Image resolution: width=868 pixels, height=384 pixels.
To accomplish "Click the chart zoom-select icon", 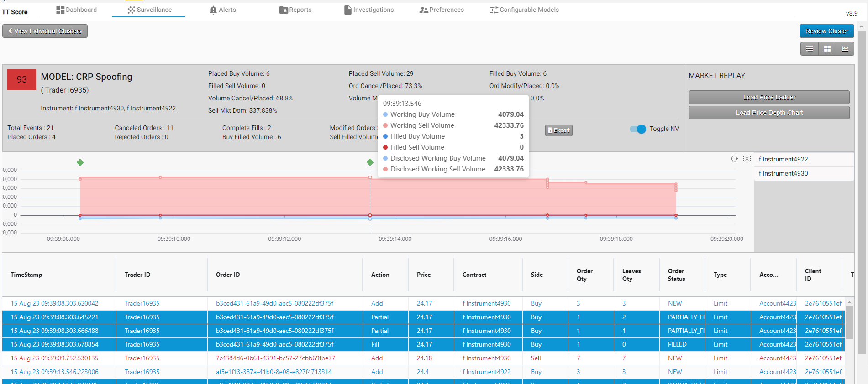I will [734, 159].
